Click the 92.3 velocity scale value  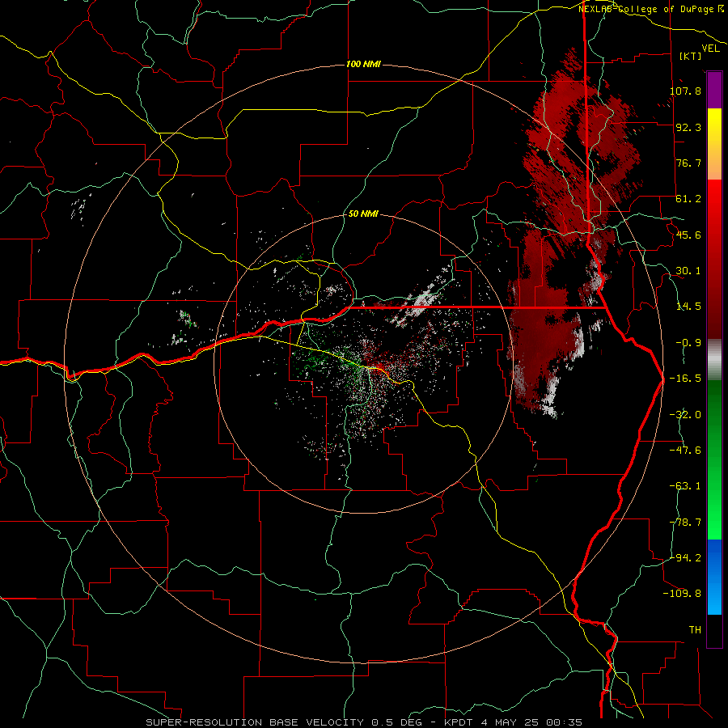coord(688,127)
